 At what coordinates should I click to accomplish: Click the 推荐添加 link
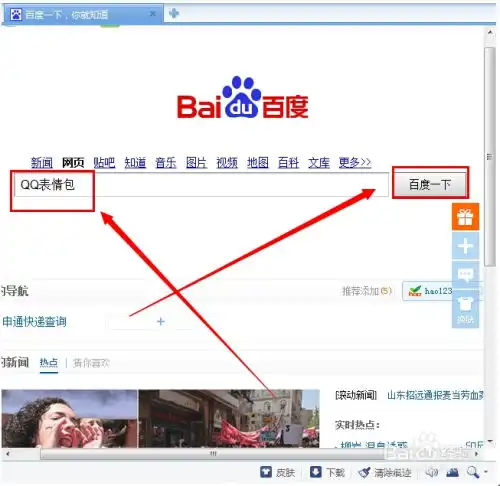[x=367, y=291]
